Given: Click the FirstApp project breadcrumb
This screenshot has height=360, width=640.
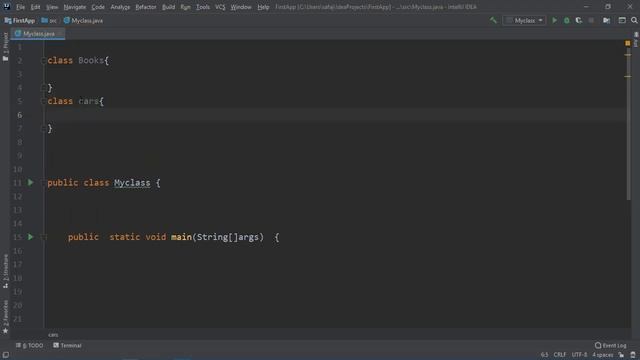Looking at the screenshot, I should pos(20,20).
